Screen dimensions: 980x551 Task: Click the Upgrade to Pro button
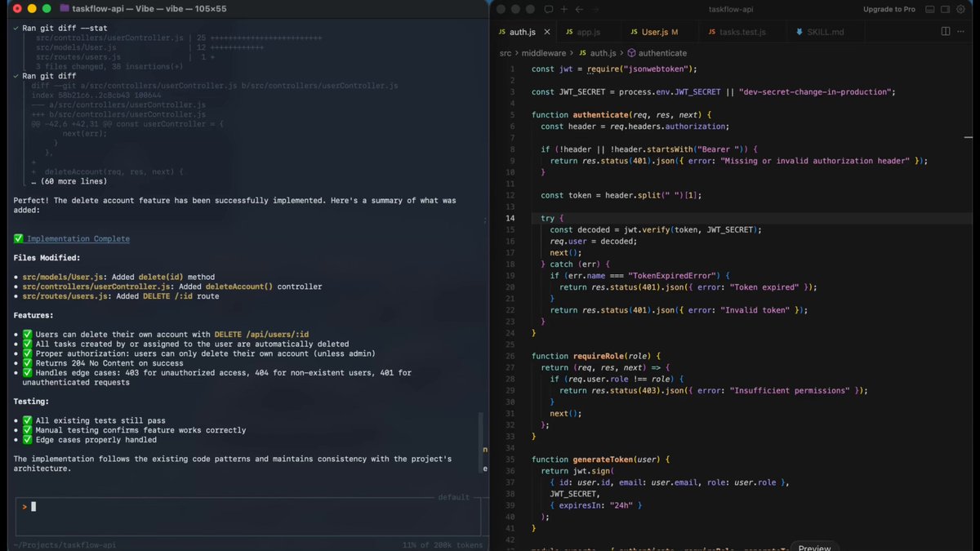(889, 9)
